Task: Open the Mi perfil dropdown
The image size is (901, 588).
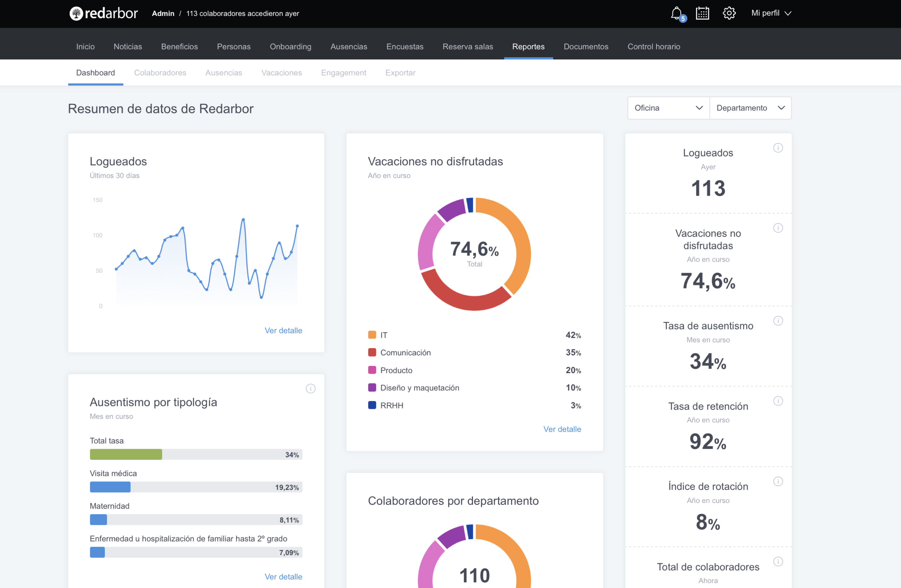Action: 771,13
